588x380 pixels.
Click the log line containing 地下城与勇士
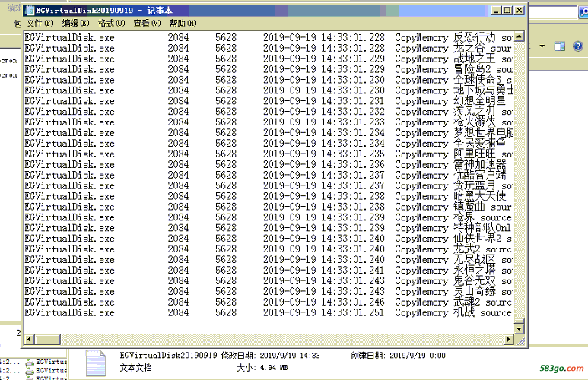point(269,90)
